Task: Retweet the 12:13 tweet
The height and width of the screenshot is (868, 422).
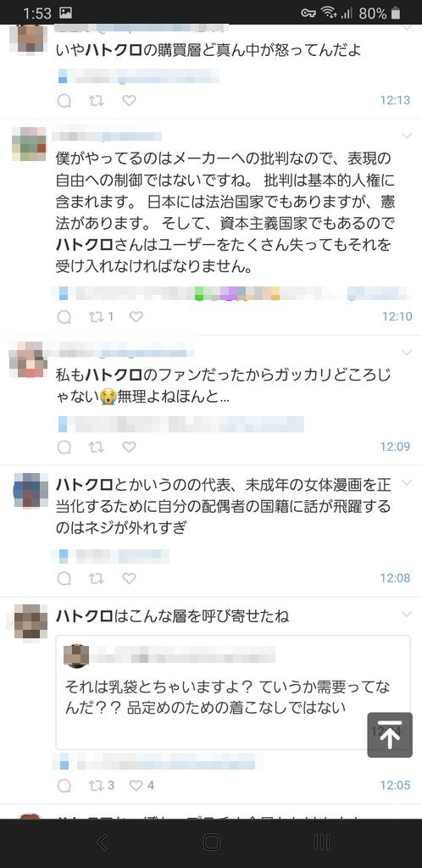Action: (97, 101)
